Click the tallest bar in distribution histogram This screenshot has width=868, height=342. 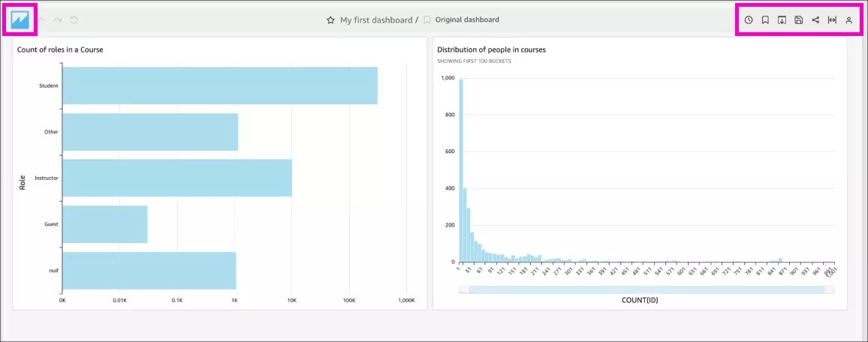(x=460, y=171)
